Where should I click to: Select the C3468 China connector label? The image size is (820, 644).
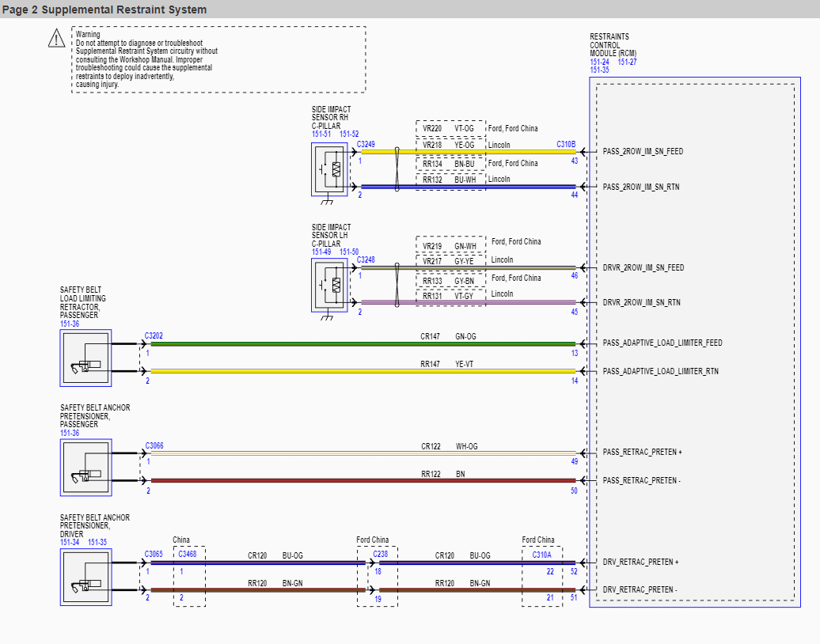(x=188, y=555)
